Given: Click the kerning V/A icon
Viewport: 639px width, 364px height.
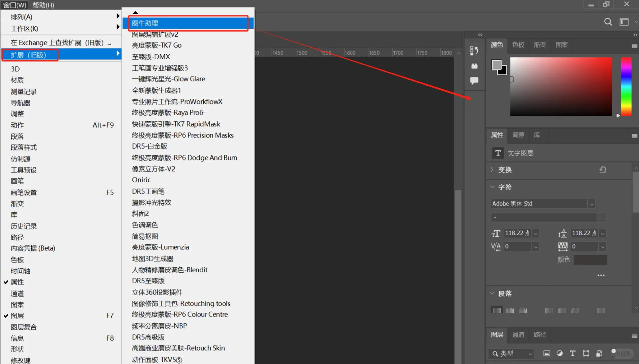Looking at the screenshot, I should coord(496,247).
